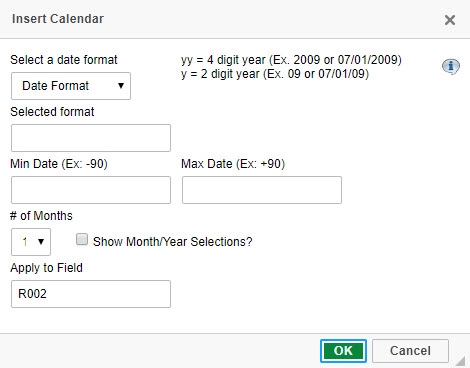Click the '# of Months' label
470x368 pixels.
(41, 216)
